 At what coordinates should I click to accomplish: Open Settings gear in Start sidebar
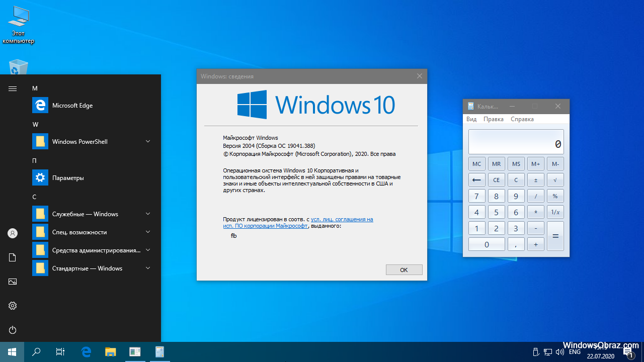[13, 306]
